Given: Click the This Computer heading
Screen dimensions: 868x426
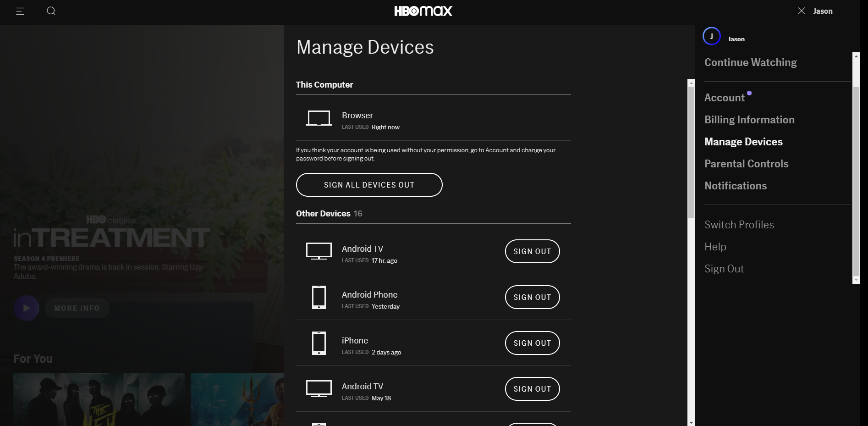Looking at the screenshot, I should pyautogui.click(x=324, y=85).
